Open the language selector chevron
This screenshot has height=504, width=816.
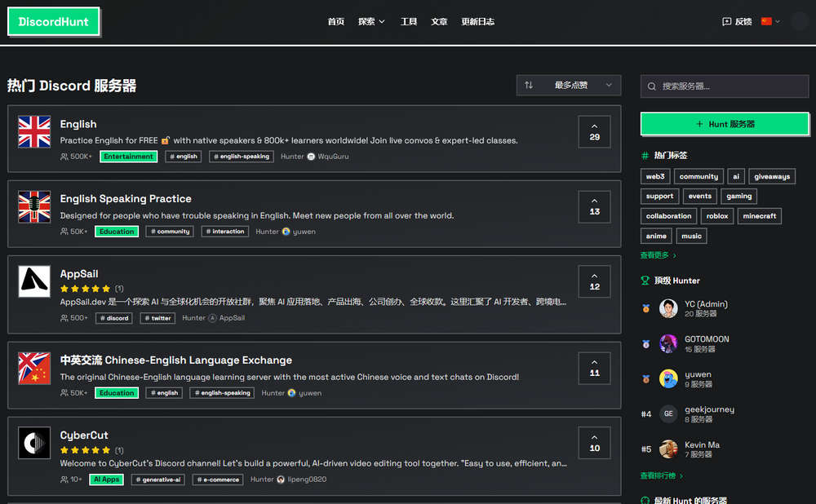coord(778,21)
